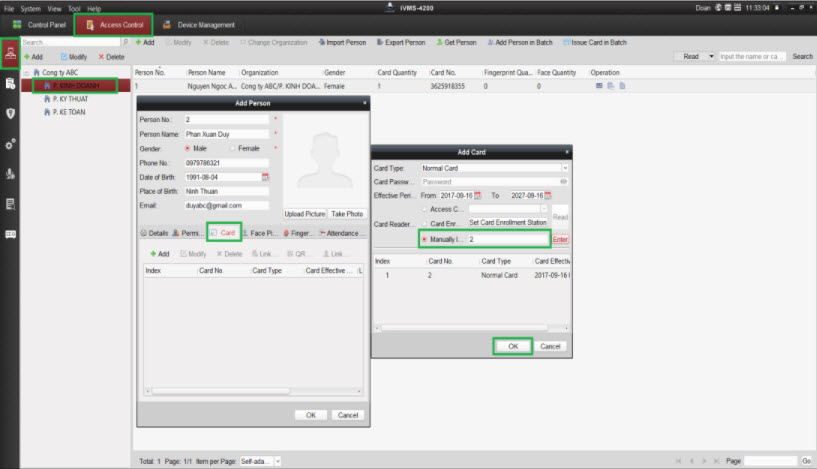Select the Male gender radio button

click(x=189, y=148)
